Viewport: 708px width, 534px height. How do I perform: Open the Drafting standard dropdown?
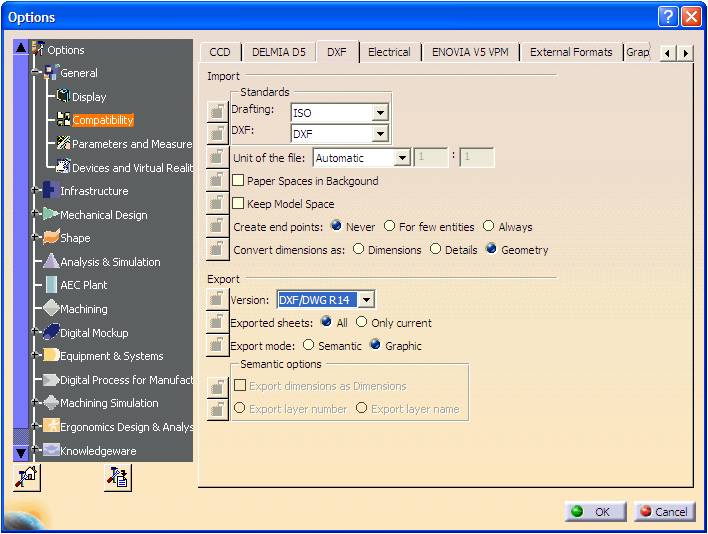[x=380, y=112]
